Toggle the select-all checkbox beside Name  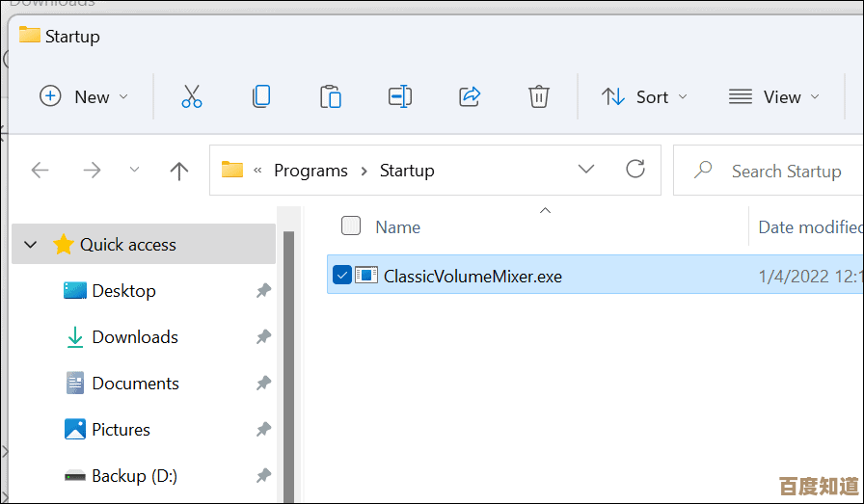[351, 226]
